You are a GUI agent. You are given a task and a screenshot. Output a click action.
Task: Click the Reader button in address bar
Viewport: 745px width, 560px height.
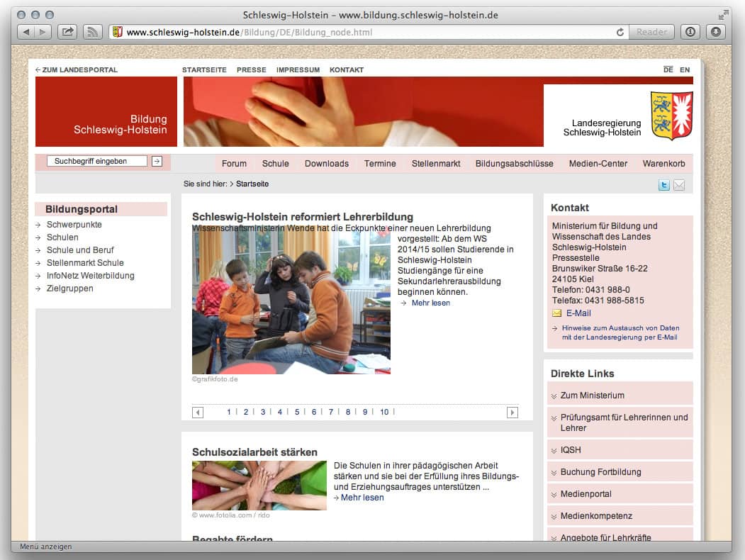651,32
